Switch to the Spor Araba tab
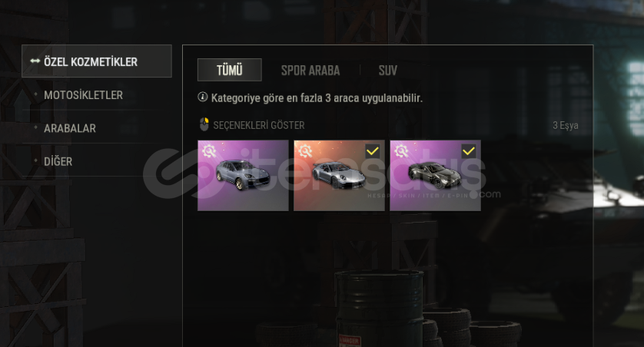Screen dimensions: 644x347 (x=310, y=70)
